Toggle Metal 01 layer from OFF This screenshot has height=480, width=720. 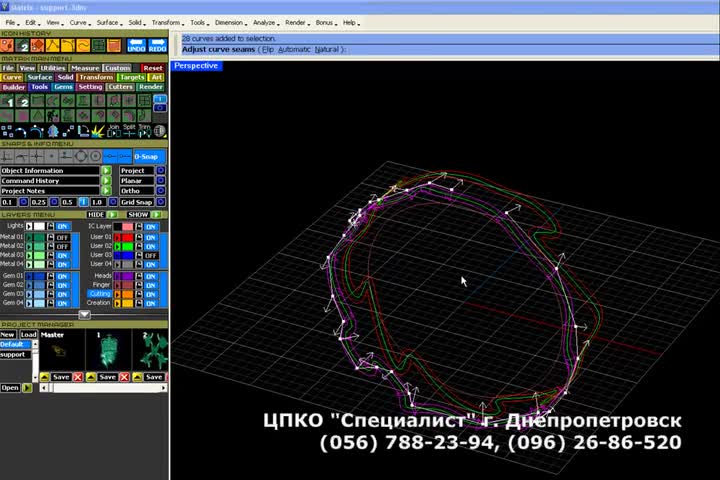click(x=62, y=237)
